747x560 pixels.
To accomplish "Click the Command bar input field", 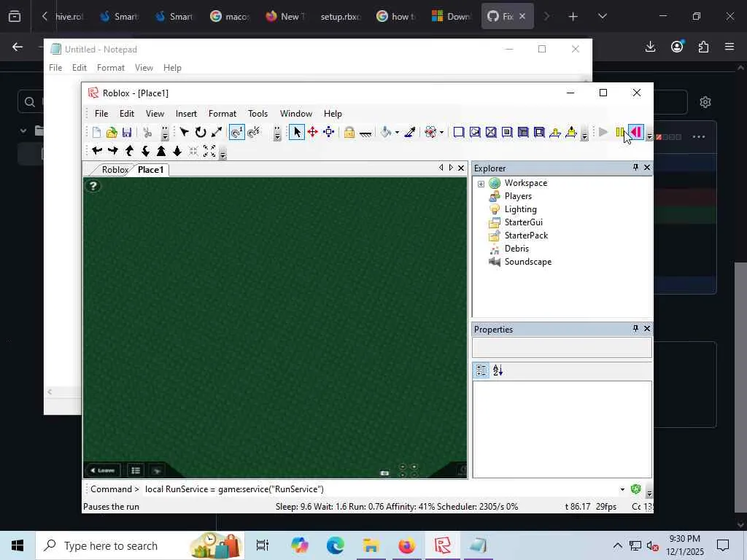I will point(379,489).
